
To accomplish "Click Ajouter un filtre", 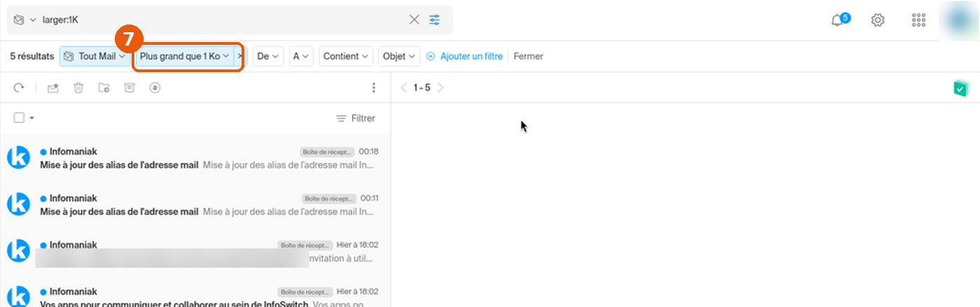I will 464,56.
